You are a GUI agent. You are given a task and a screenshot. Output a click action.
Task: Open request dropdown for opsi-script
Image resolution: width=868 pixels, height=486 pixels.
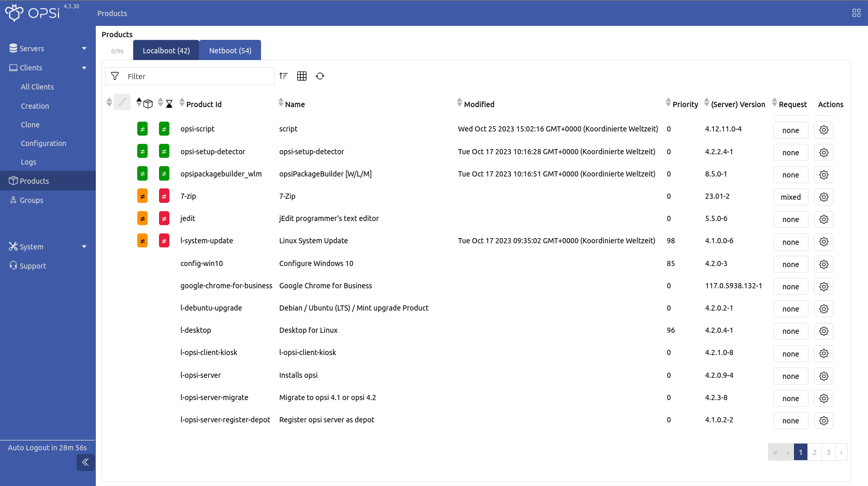[790, 130]
